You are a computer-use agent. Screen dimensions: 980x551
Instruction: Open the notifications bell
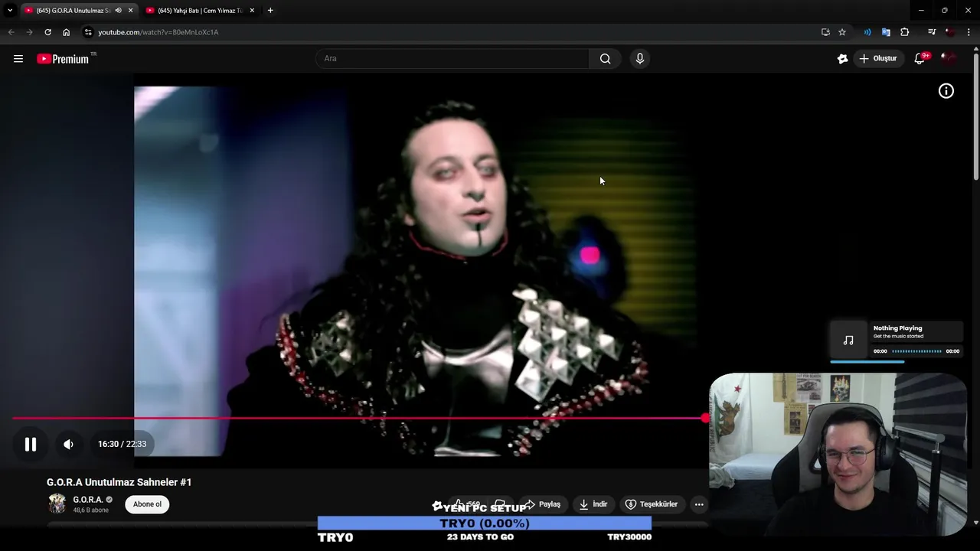pos(920,59)
